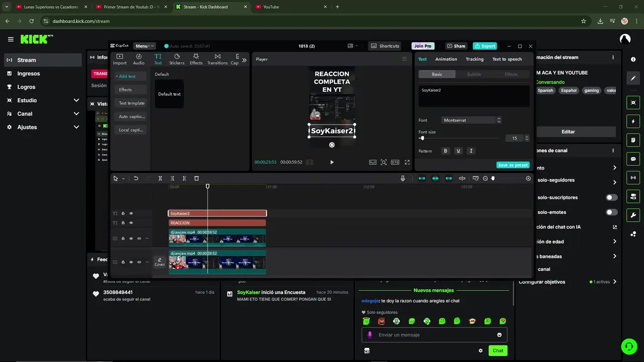This screenshot has width=644, height=362.
Task: Play the video in the CapCut Player
Action: (x=332, y=162)
